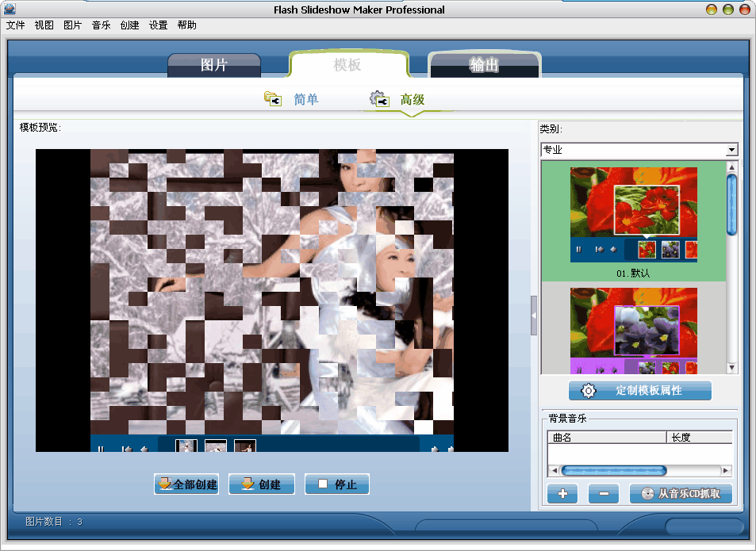Viewport: 756px width, 551px height.
Task: Click the 从音乐CD抓取 CD rip button
Action: pos(681,494)
